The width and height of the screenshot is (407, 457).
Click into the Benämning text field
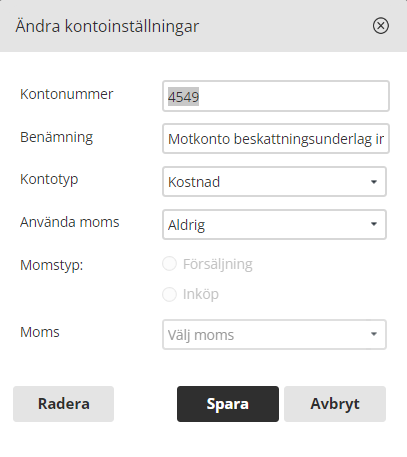(x=276, y=139)
